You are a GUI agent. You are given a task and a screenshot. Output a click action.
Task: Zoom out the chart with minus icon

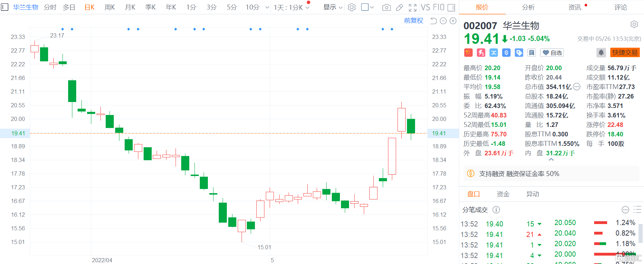[443, 21]
